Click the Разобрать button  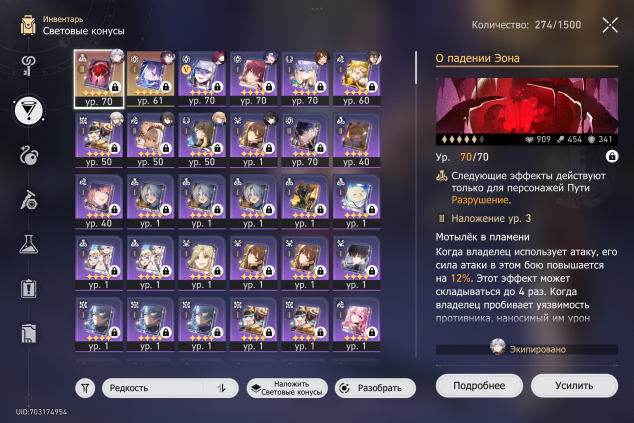[375, 388]
